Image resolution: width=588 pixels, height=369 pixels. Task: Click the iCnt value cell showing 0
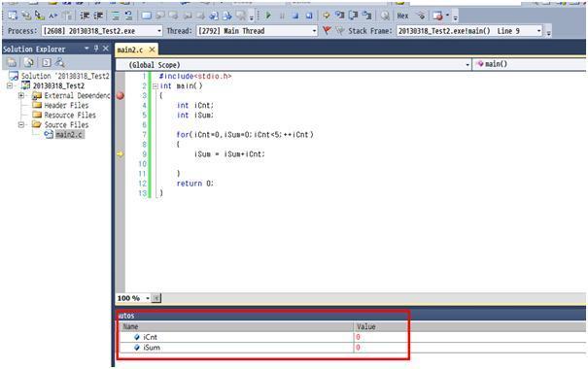358,337
